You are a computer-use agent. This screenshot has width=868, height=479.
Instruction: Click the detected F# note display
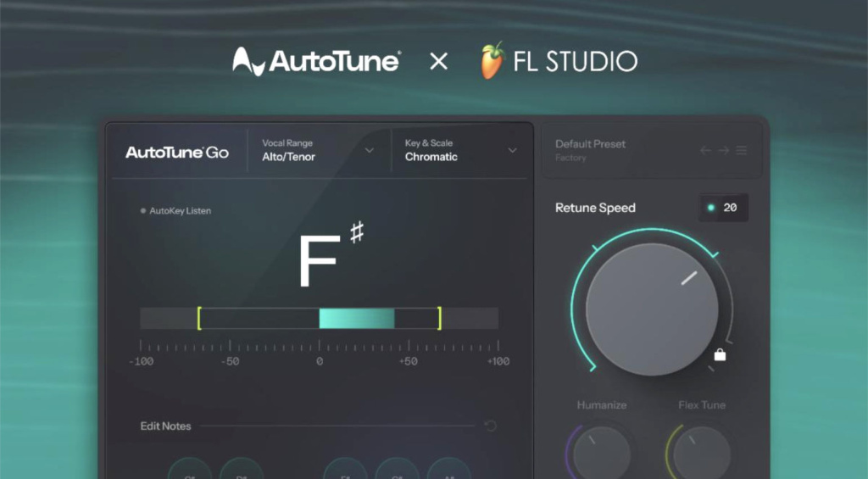coord(331,254)
